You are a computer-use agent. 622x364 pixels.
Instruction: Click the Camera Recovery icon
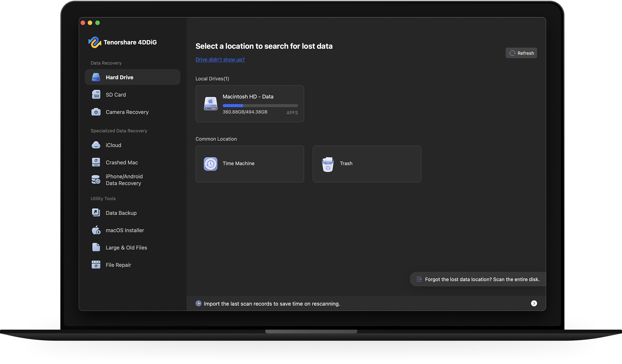96,112
